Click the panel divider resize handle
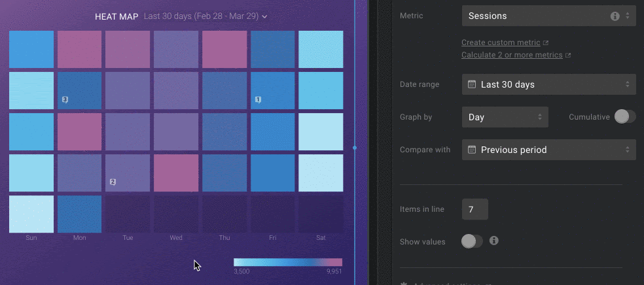This screenshot has width=644, height=285. [355, 148]
